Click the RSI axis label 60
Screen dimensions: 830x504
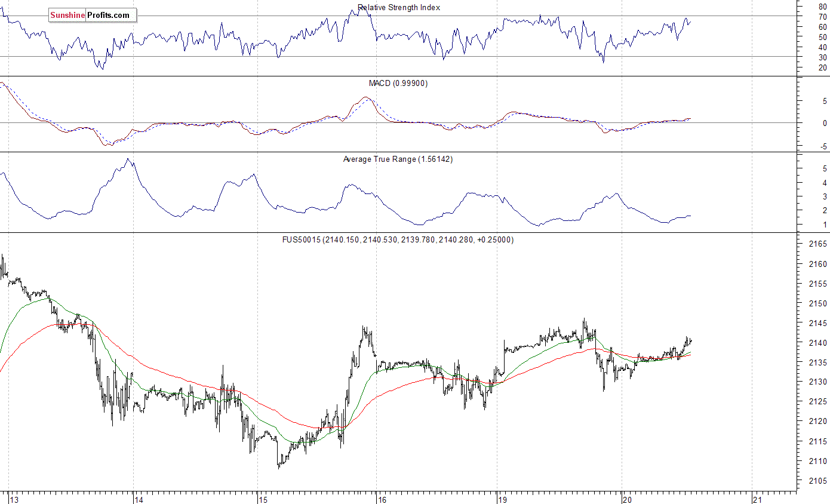pyautogui.click(x=822, y=27)
